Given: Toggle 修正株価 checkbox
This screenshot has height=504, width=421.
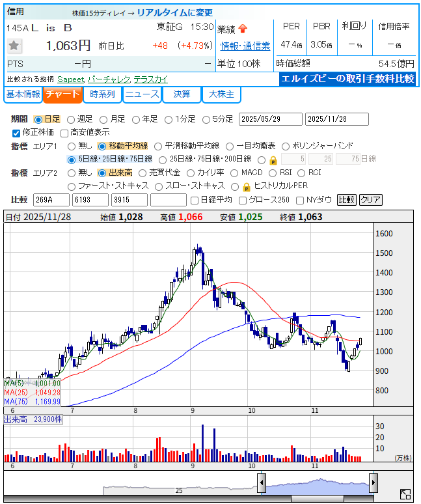Looking at the screenshot, I should tap(16, 133).
